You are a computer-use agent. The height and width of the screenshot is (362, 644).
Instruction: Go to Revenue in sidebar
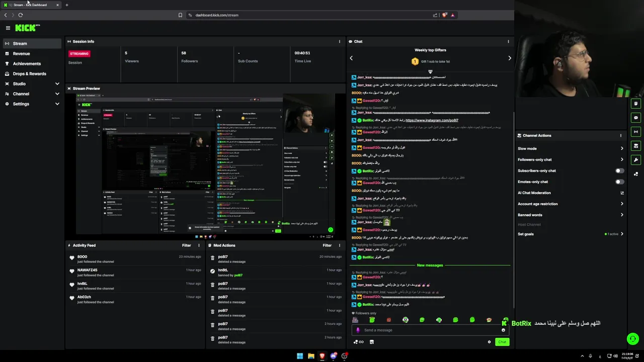point(32,54)
